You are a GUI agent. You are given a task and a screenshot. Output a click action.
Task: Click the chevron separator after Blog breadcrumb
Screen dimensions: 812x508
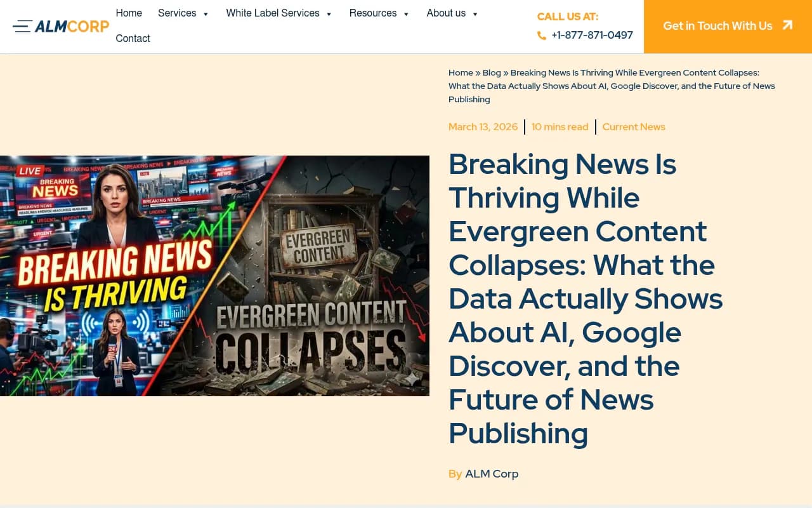tap(506, 72)
